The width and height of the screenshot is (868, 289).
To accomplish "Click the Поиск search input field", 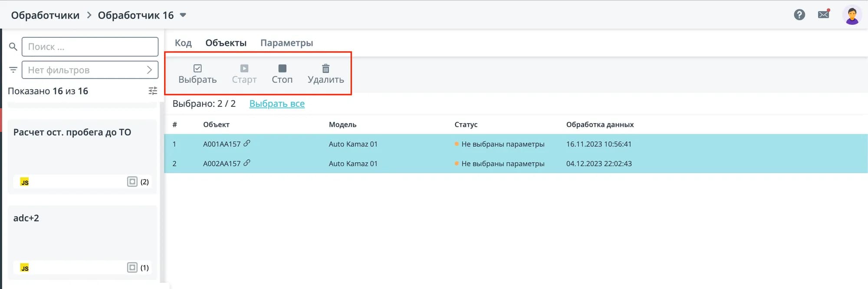I will 90,47.
